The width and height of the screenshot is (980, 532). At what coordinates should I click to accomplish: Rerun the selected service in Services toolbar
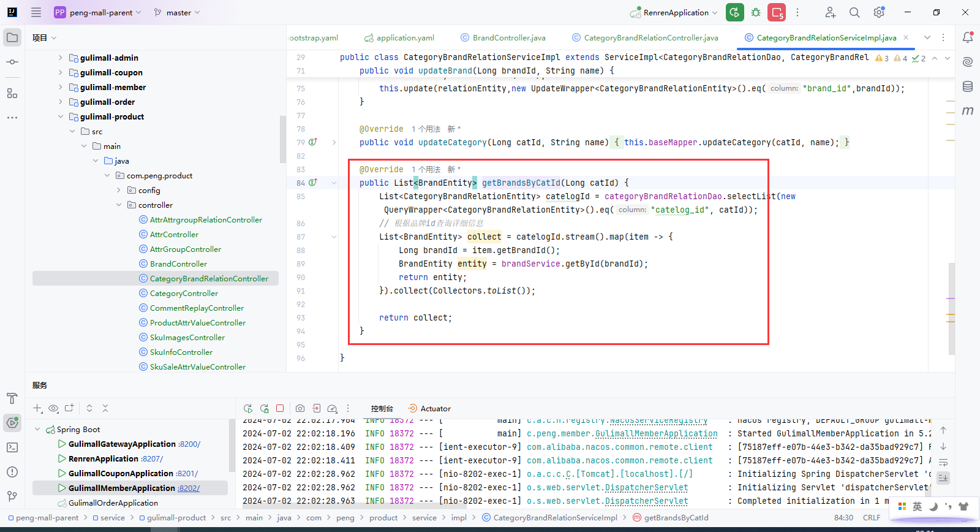pos(248,408)
